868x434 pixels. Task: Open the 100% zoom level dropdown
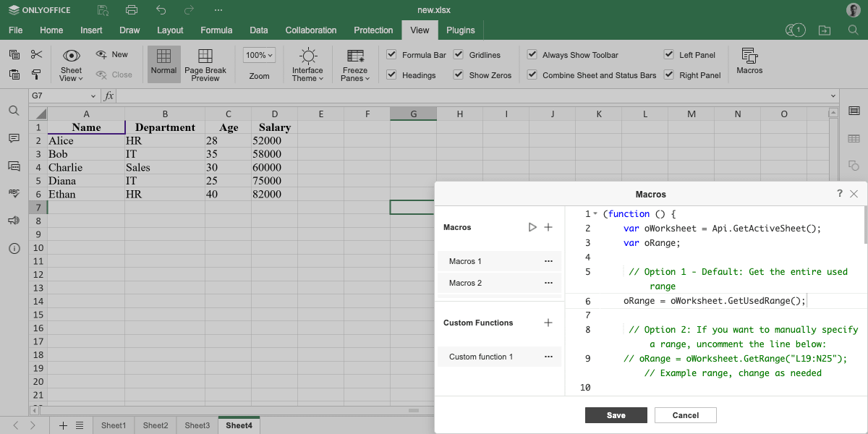coord(259,55)
